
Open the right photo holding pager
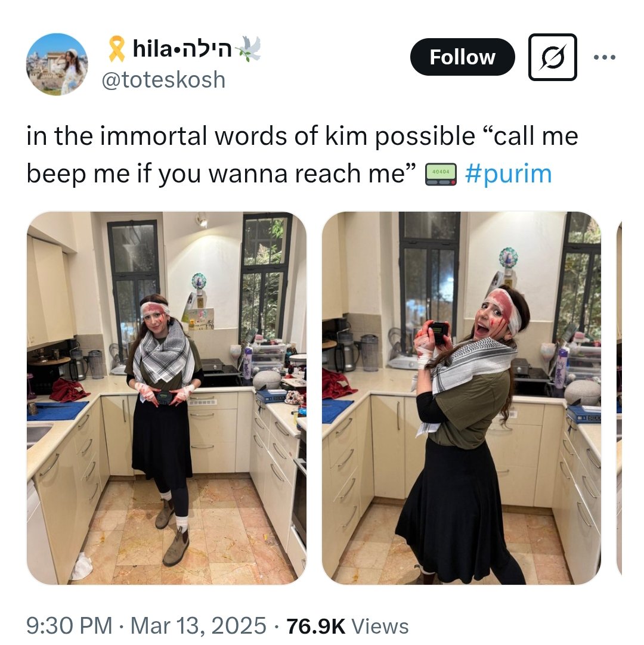[x=462, y=398]
